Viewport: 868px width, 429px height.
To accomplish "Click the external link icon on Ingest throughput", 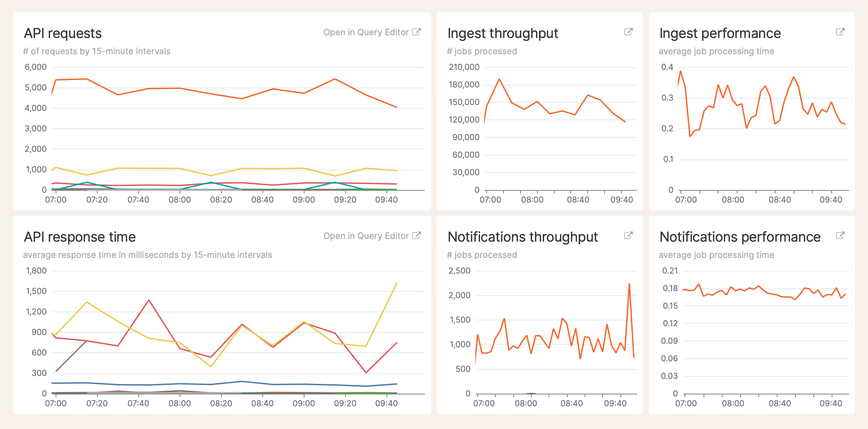I will tap(628, 32).
